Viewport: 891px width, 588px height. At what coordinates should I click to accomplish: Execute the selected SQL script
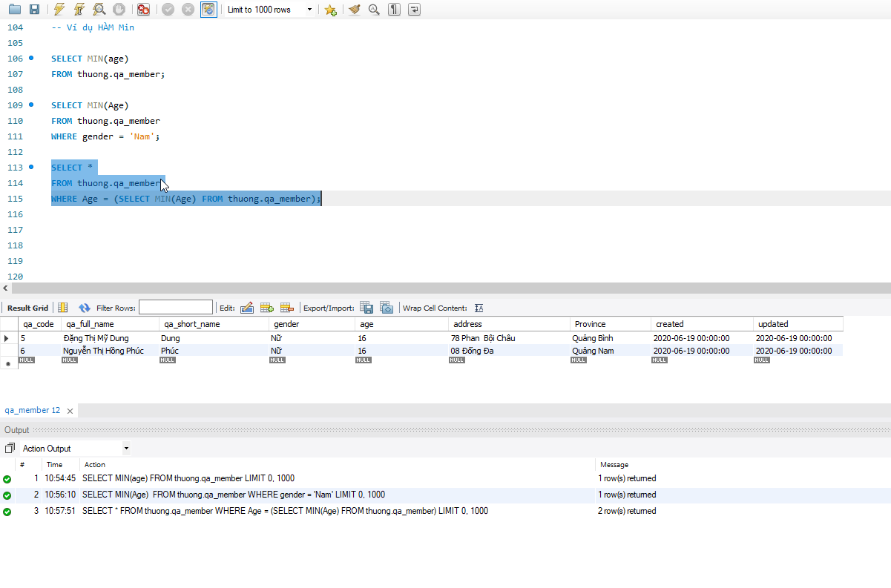59,9
